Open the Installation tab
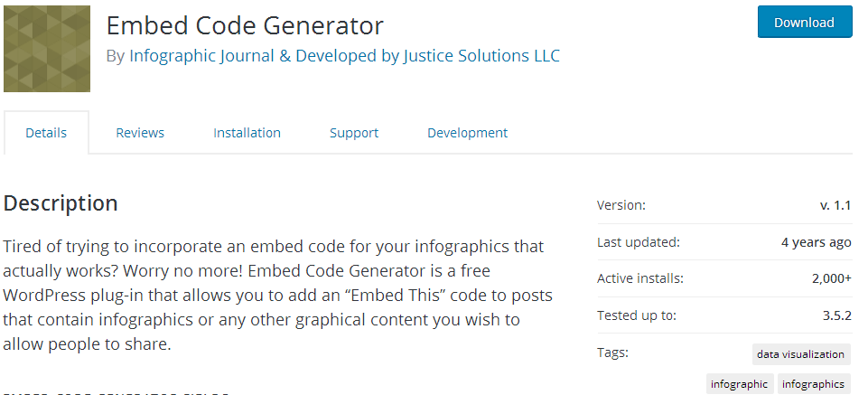Screen dimensions: 868x395 tap(247, 133)
